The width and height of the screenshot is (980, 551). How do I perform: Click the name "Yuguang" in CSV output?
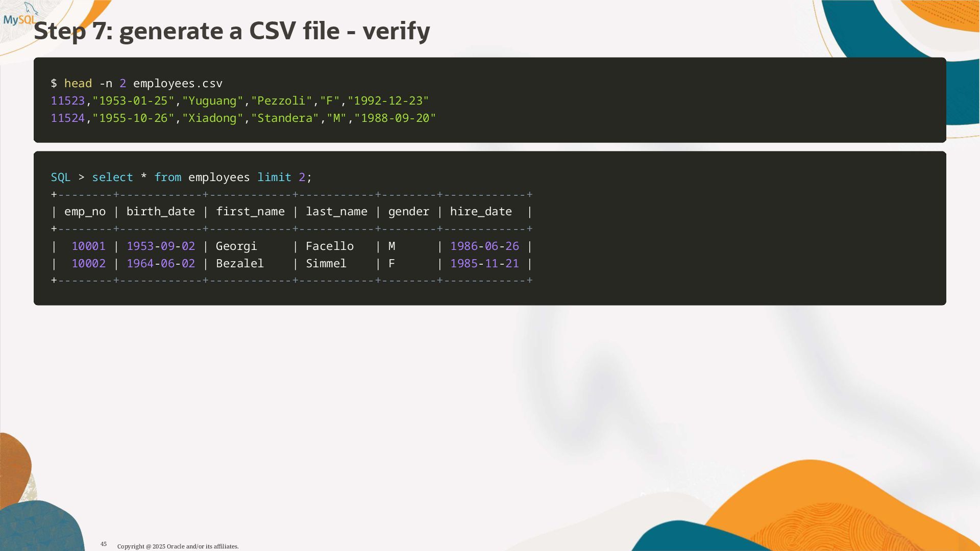coord(212,101)
